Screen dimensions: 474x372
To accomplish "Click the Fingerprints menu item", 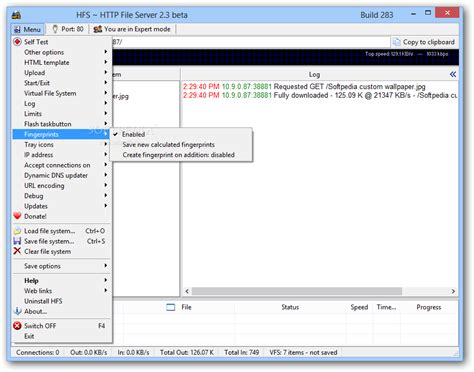I will pyautogui.click(x=61, y=134).
